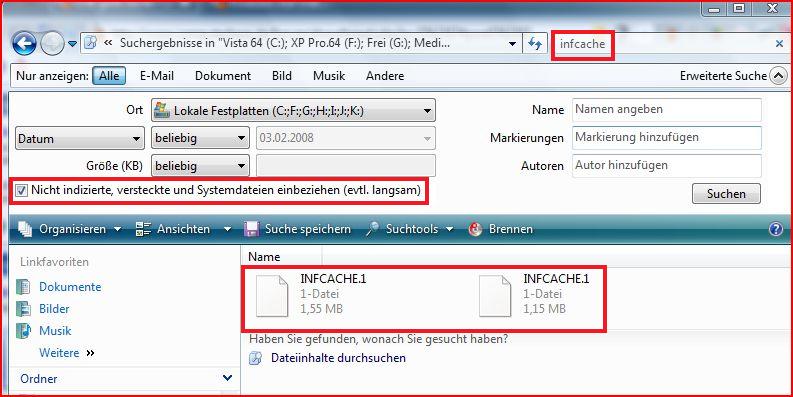This screenshot has height=397, width=793.
Task: Select the Alle filter
Action: tap(109, 76)
